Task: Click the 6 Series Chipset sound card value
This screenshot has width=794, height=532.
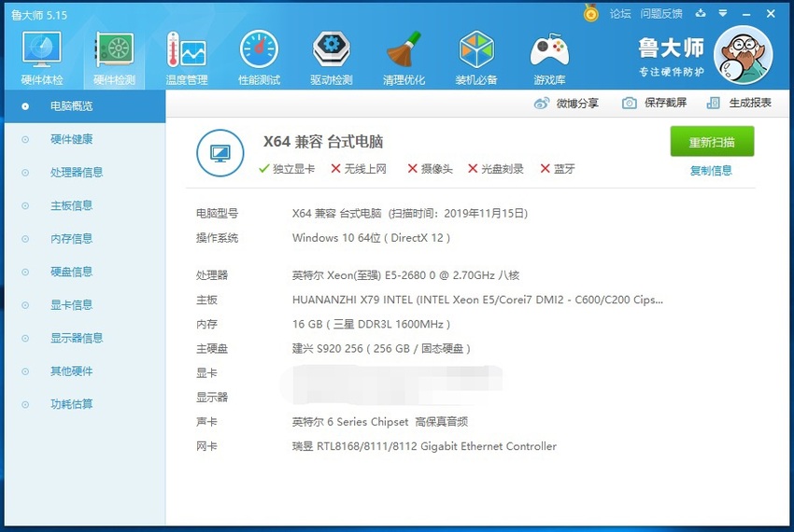Action: coord(380,422)
